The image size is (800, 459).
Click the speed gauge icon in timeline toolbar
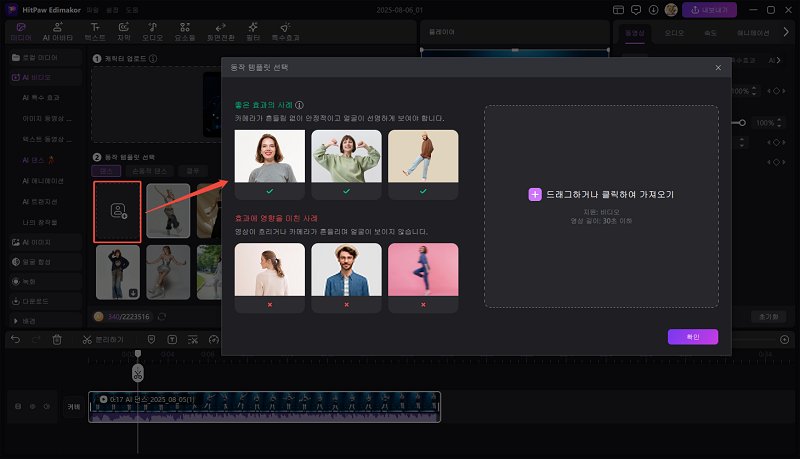pos(214,339)
